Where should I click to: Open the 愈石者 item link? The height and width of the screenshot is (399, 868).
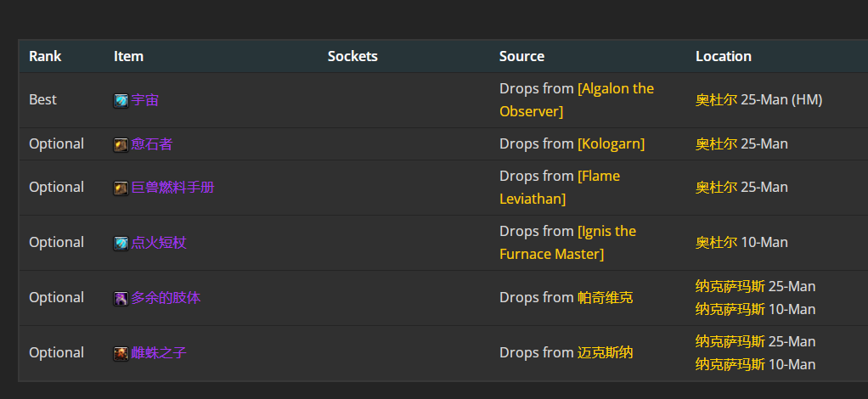[x=152, y=144]
